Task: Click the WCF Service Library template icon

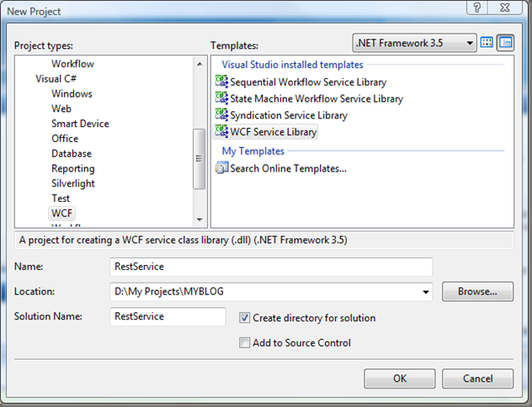Action: [x=222, y=131]
